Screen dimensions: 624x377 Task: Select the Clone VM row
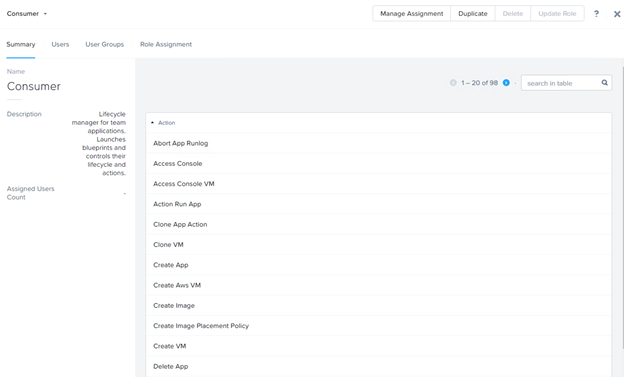tap(378, 244)
